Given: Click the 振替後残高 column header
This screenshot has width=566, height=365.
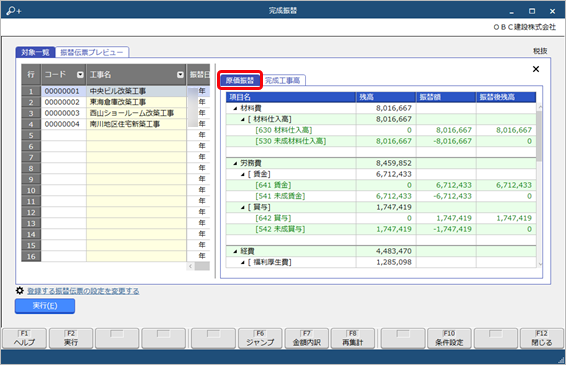Looking at the screenshot, I should 506,97.
